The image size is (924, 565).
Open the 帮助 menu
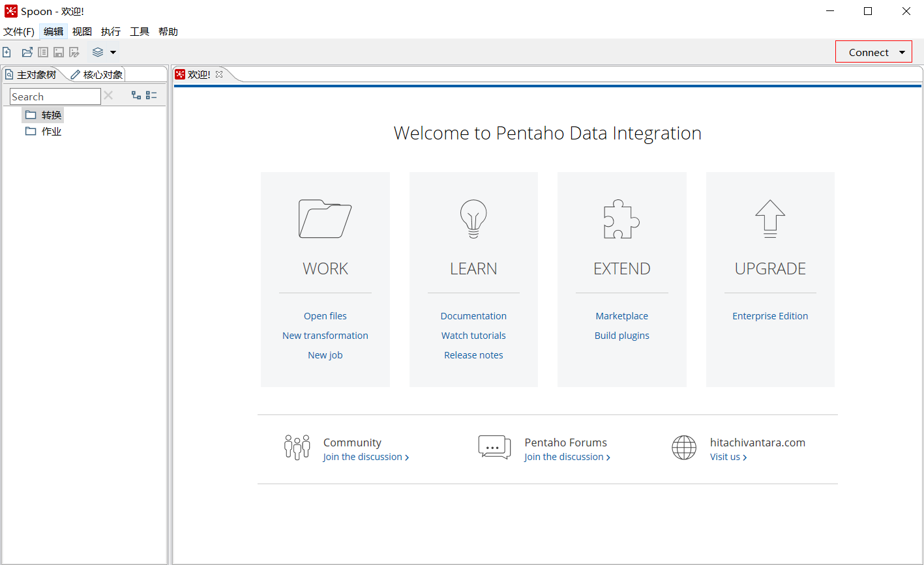(x=168, y=31)
